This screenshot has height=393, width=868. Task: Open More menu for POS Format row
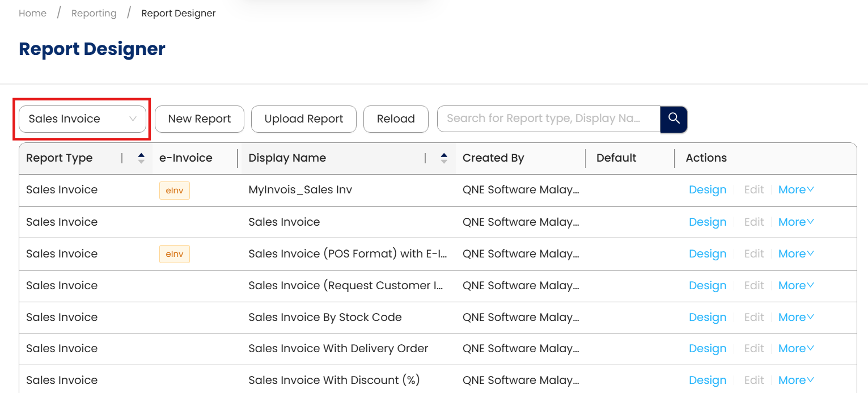795,253
